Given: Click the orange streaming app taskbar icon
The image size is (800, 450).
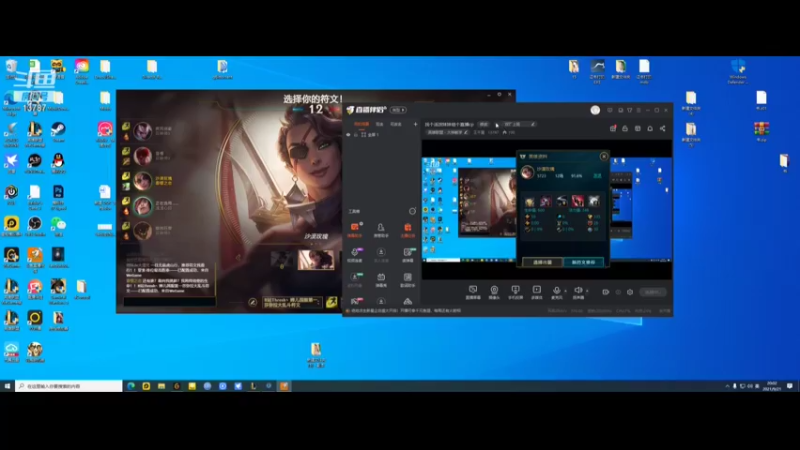Looking at the screenshot, I should click(x=284, y=386).
